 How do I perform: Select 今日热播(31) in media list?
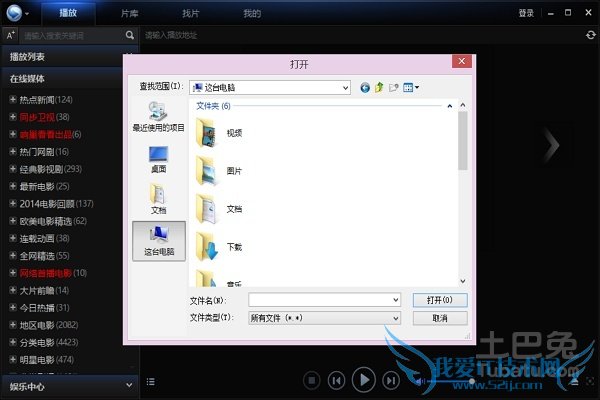pos(44,308)
